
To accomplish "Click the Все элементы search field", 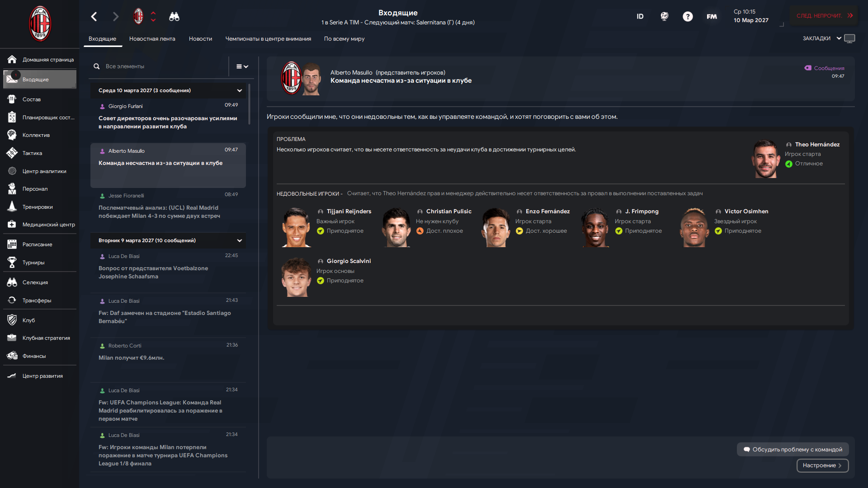I will pos(160,66).
